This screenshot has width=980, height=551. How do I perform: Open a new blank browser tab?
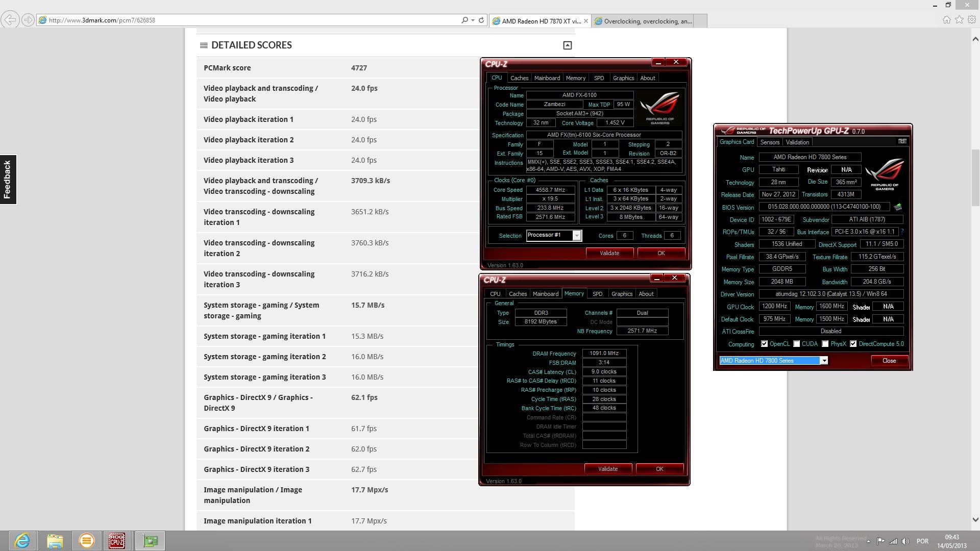(x=700, y=21)
